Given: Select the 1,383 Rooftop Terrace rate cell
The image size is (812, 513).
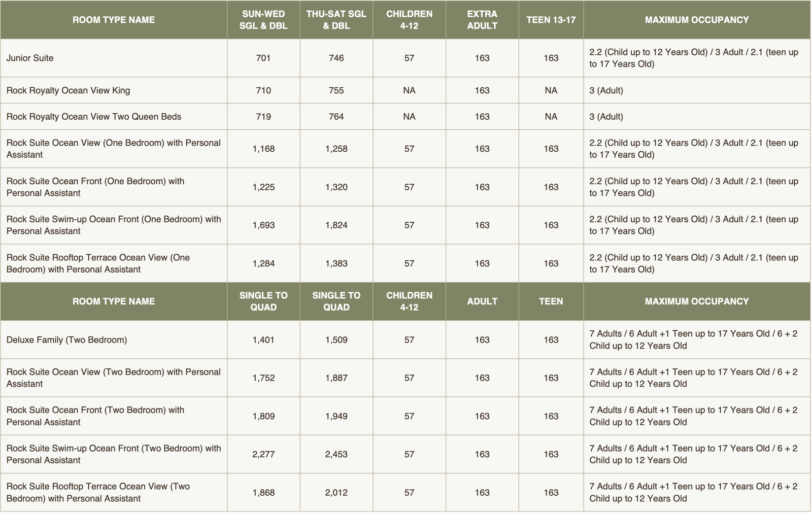Looking at the screenshot, I should pyautogui.click(x=336, y=263).
